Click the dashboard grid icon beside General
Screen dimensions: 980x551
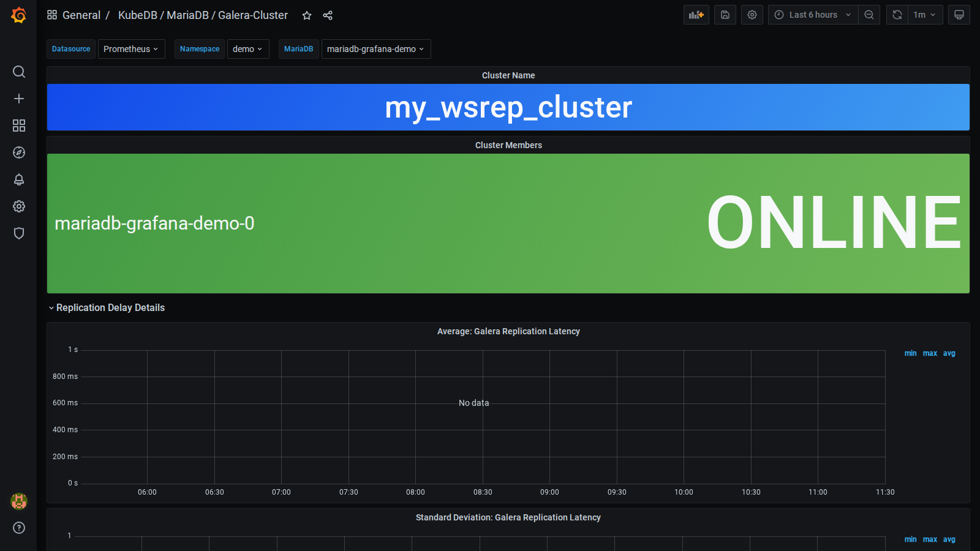[x=52, y=15]
